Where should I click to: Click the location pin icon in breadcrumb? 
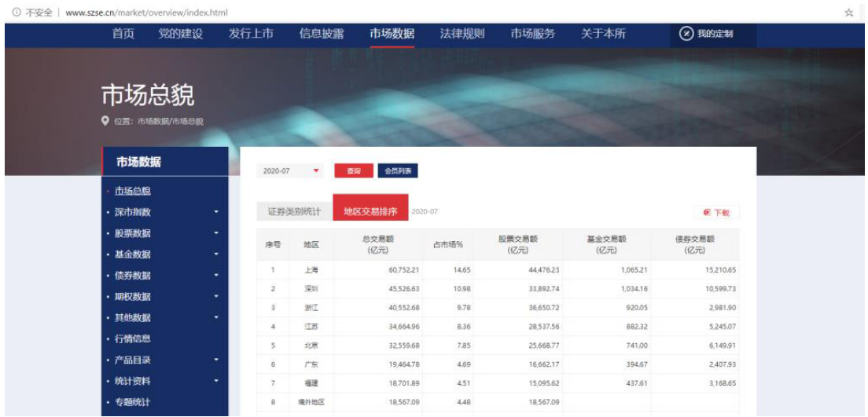tap(105, 121)
